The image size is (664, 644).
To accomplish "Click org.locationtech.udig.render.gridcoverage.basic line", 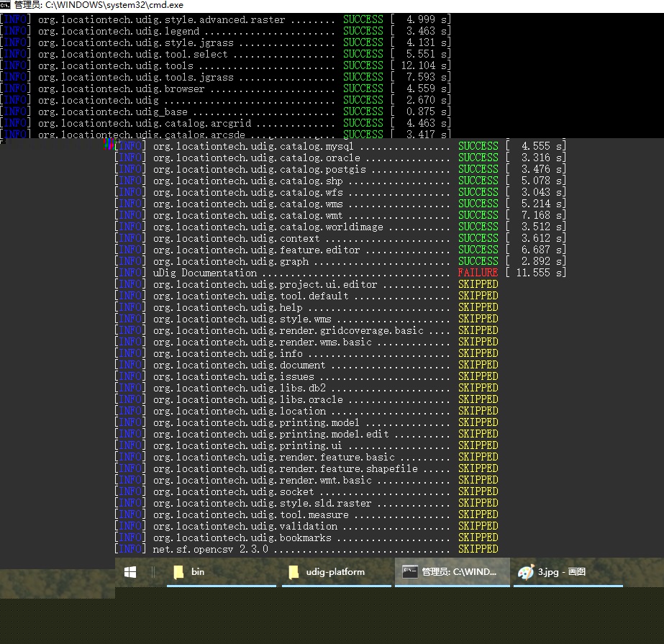I will tap(306, 330).
